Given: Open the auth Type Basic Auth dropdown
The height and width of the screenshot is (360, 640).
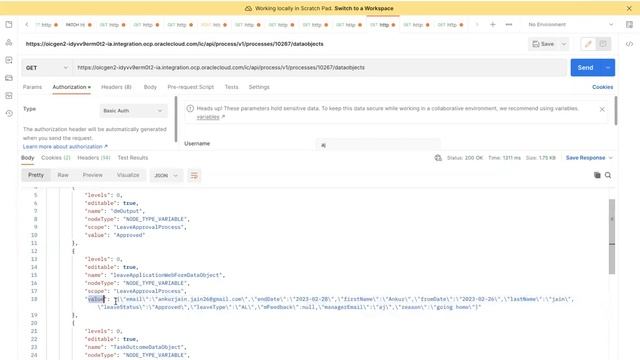Looking at the screenshot, I should pos(133,111).
